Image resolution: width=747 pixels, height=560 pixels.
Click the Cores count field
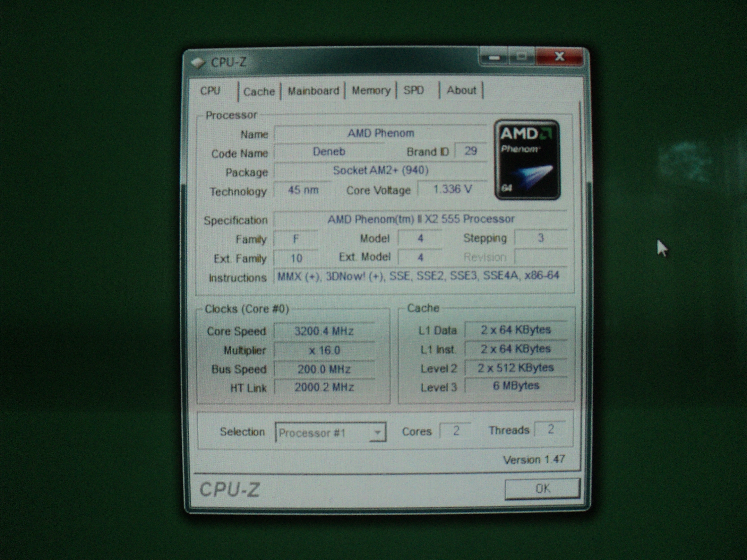[456, 430]
